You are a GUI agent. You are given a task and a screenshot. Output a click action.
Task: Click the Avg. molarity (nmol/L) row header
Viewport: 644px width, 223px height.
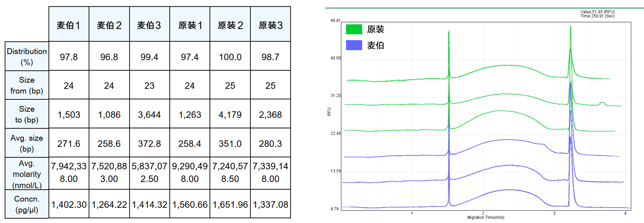(x=27, y=174)
